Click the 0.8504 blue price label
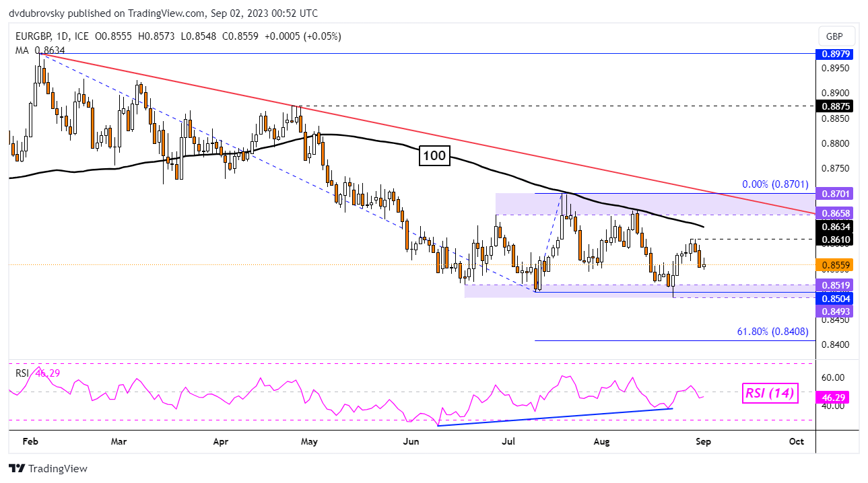Viewport: 868px width, 483px height. click(834, 297)
